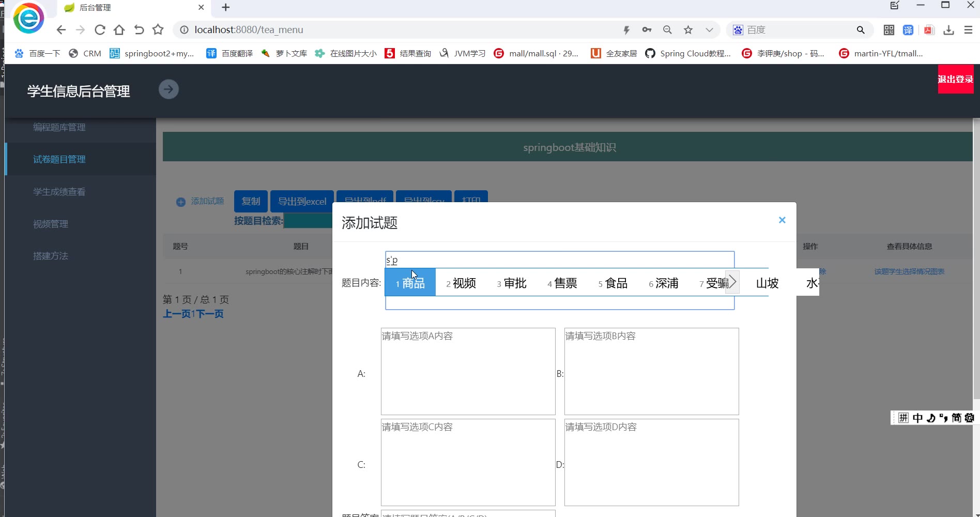Go to browser home page icon
980x517 pixels.
[119, 30]
